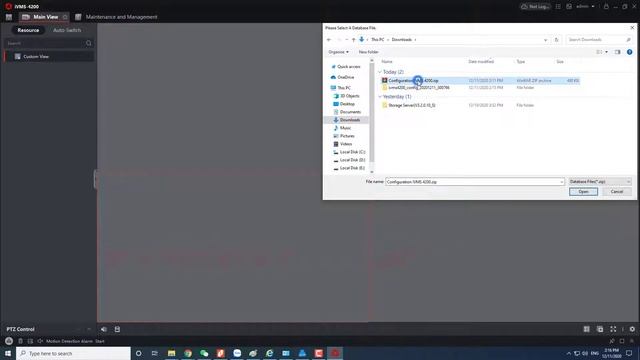
Task: Open the Organize menu
Action: click(338, 52)
